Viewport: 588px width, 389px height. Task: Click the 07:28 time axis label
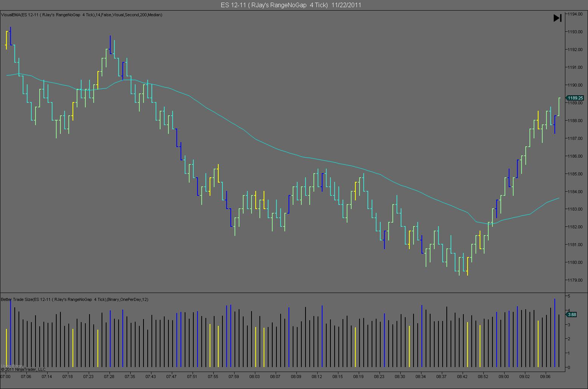109,377
